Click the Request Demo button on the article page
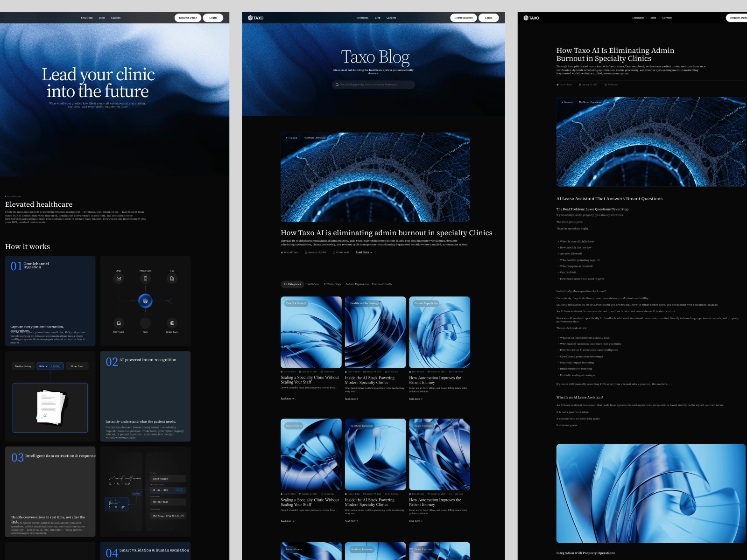The height and width of the screenshot is (560, 747). click(737, 18)
